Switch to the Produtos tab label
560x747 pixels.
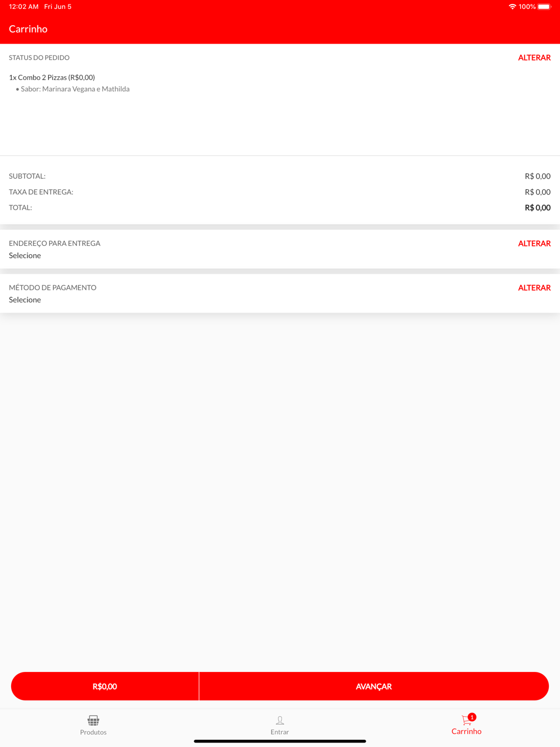click(93, 732)
